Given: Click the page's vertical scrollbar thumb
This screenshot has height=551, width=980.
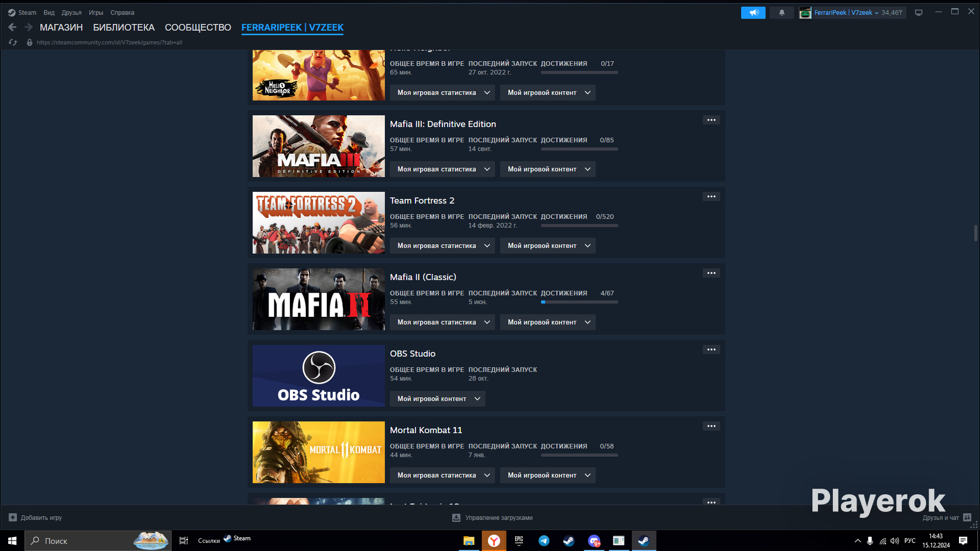Looking at the screenshot, I should pyautogui.click(x=976, y=233).
